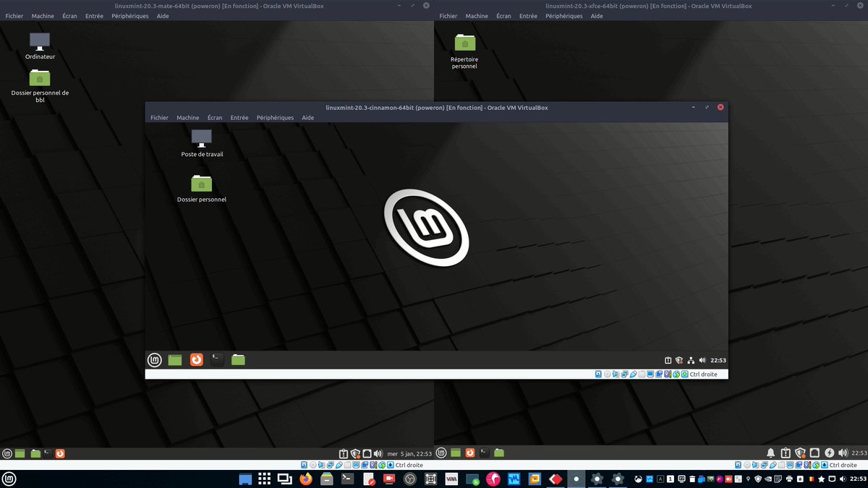Click 'mer 5 jan, 22:53' clock in MATE

tap(409, 453)
